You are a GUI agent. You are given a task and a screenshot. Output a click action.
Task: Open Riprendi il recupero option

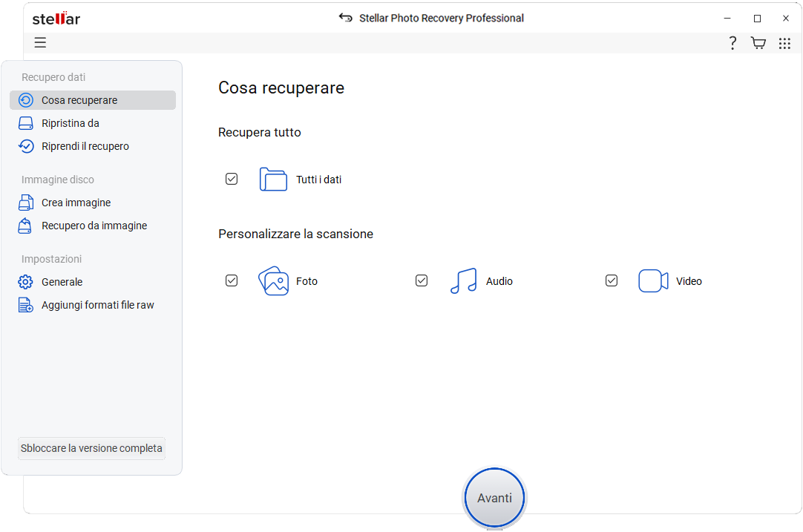[x=93, y=146]
